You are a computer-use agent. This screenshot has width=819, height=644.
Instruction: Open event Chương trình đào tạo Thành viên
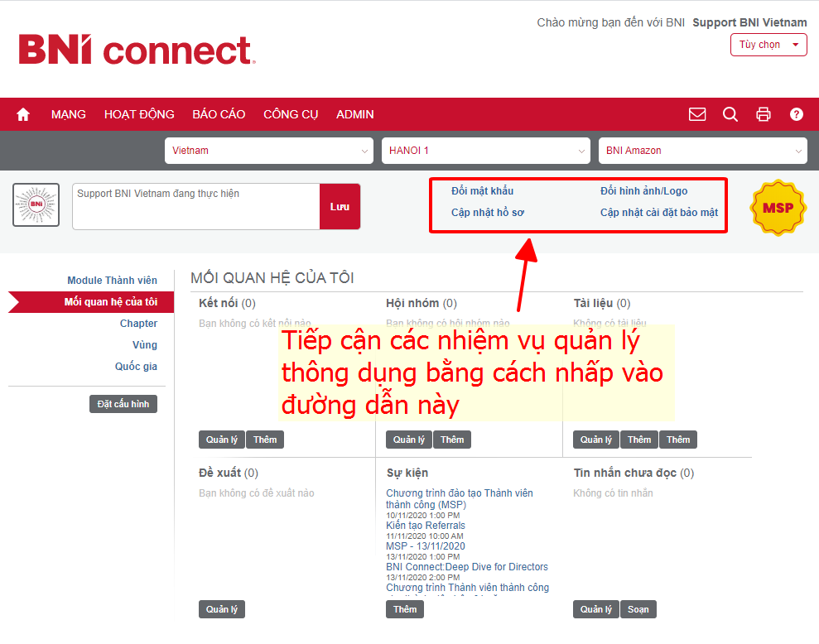click(x=460, y=499)
